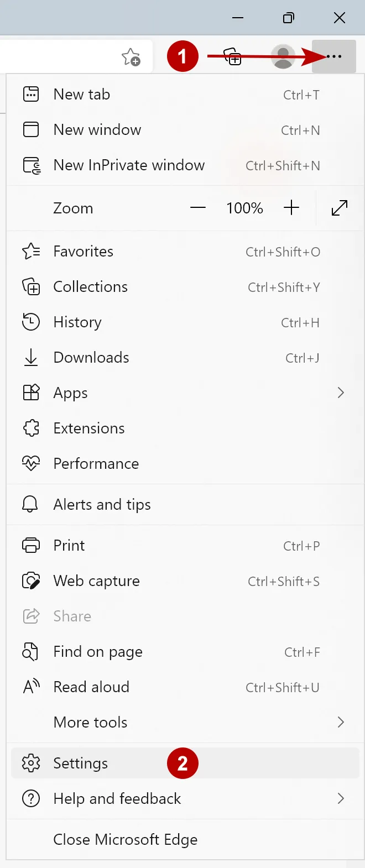Open History from the menu
This screenshot has height=868, width=365.
(x=77, y=322)
